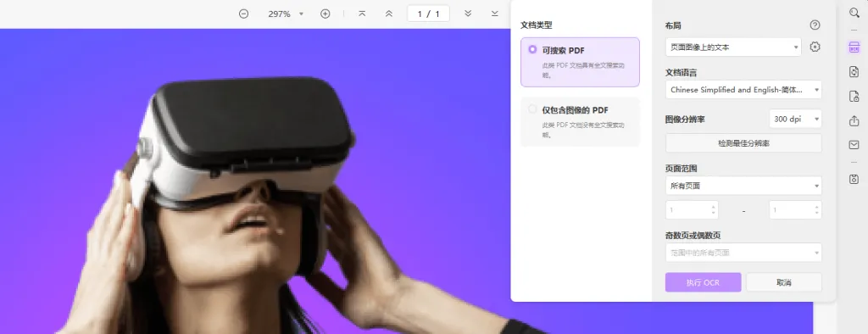Click the 执行 OCR button
This screenshot has height=334, width=868.
point(703,282)
